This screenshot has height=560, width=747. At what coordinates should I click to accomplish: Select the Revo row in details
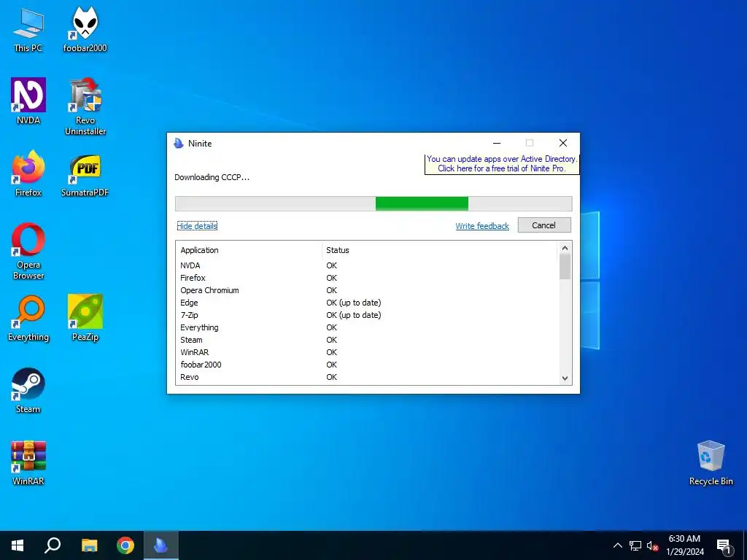coord(367,377)
